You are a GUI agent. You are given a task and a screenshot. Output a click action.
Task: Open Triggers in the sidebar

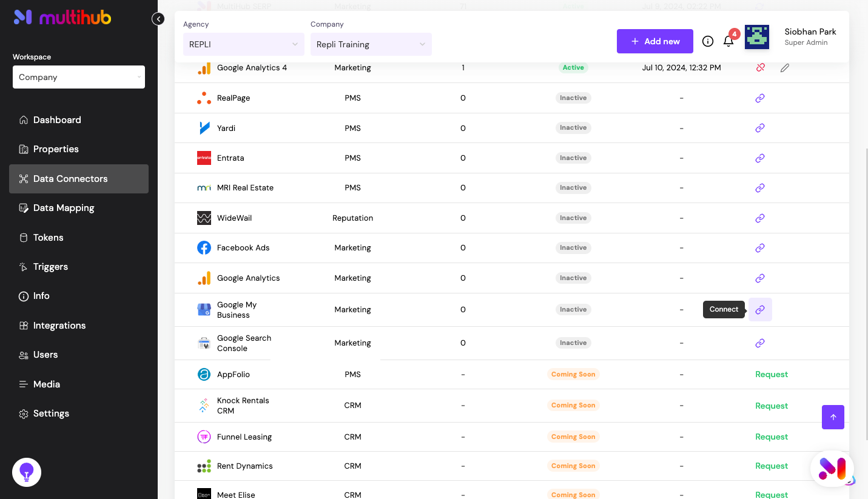coord(79,267)
